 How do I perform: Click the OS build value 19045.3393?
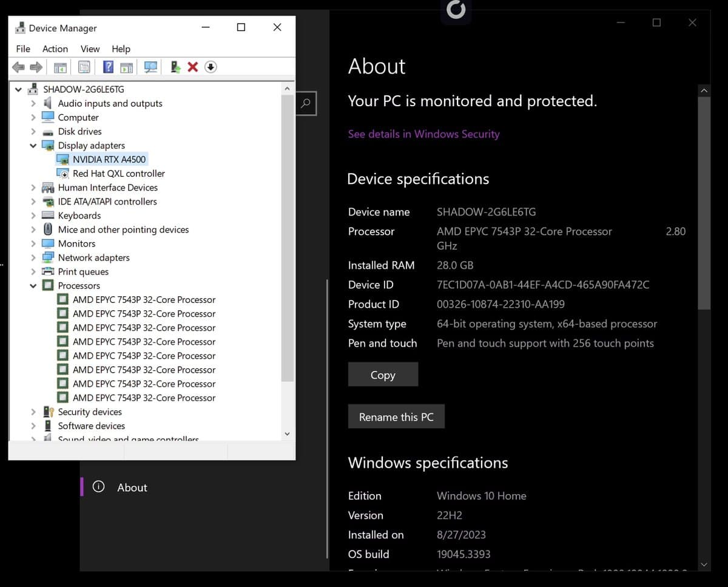pyautogui.click(x=463, y=554)
